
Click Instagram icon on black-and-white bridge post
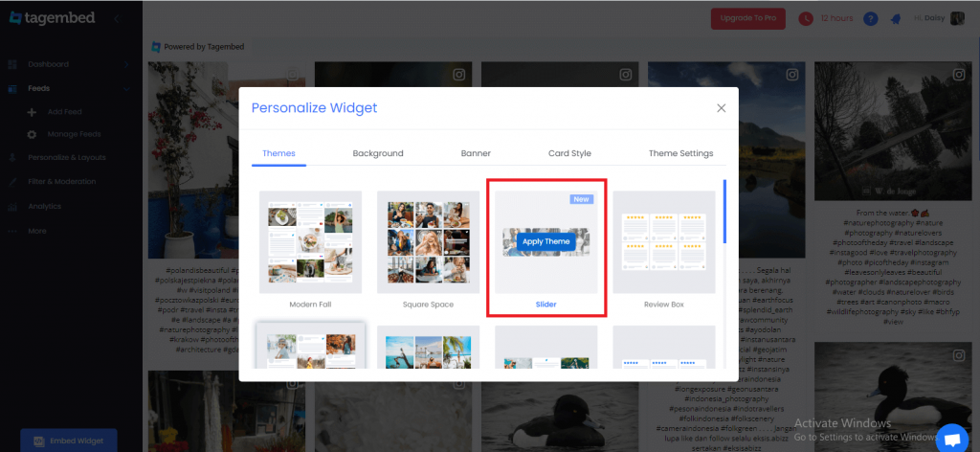coord(959,75)
